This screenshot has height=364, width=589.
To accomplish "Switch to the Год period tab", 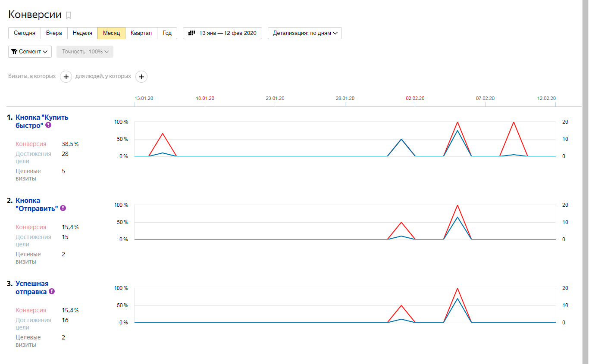I will tap(167, 33).
